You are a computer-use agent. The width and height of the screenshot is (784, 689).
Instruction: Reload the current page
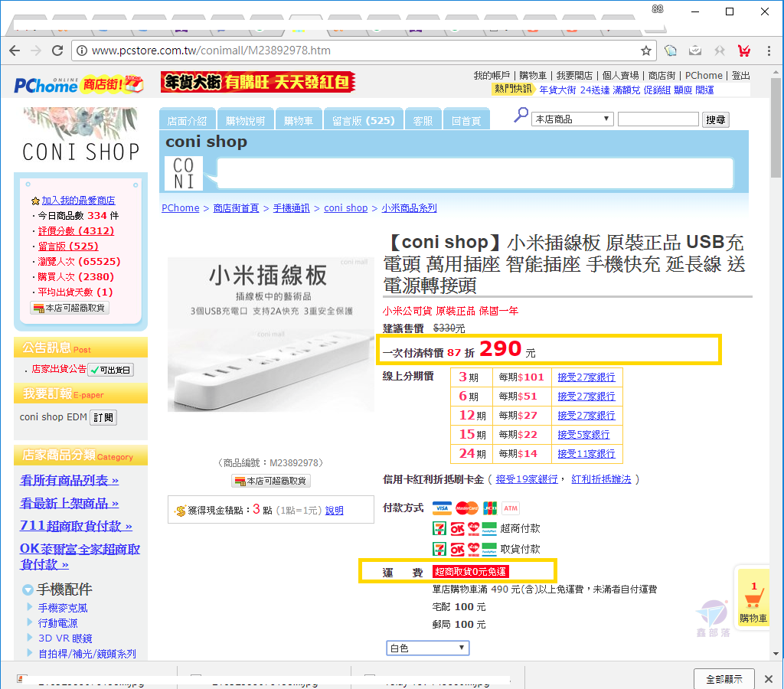57,51
